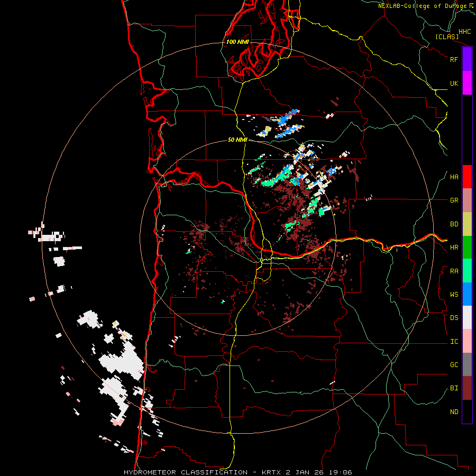Click the HYDROMETEOR CLASSIFICATION caption text
Screen dimensions: 476x476
pyautogui.click(x=186, y=472)
